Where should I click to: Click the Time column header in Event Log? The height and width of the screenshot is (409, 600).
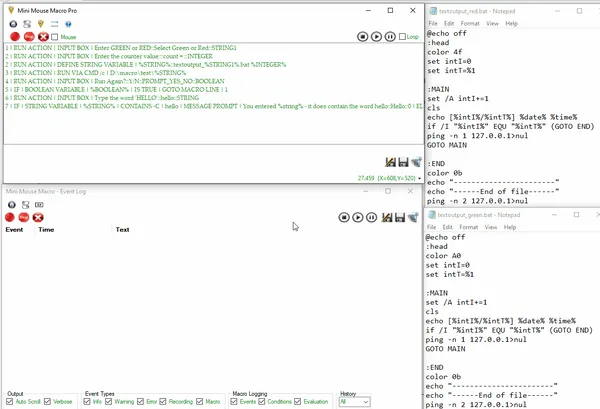(46, 229)
